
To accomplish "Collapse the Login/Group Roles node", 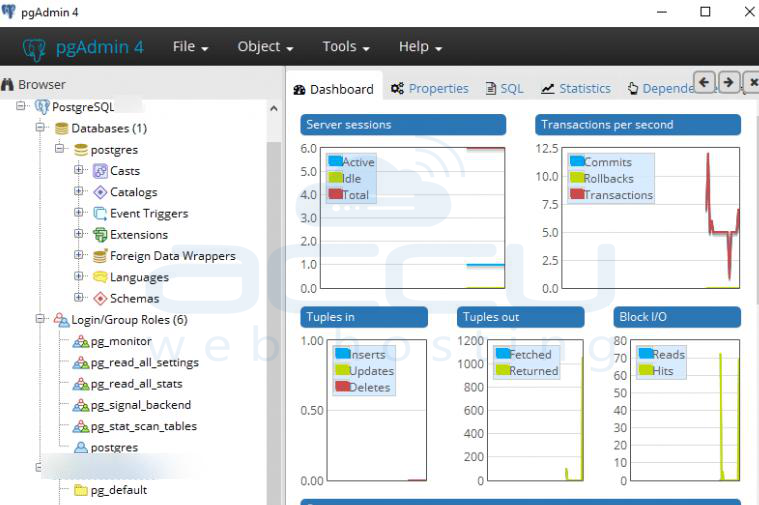I will tap(40, 318).
